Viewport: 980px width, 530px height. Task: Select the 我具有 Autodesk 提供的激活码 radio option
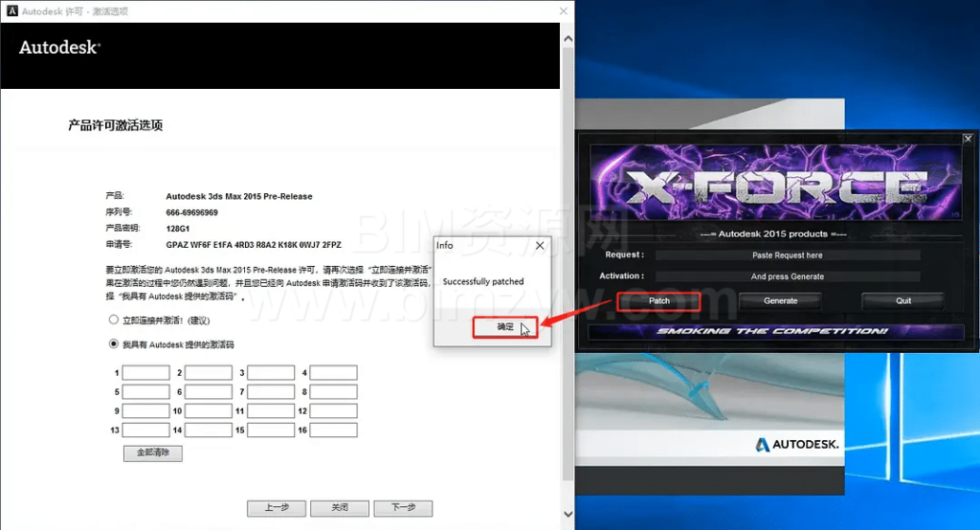[113, 343]
